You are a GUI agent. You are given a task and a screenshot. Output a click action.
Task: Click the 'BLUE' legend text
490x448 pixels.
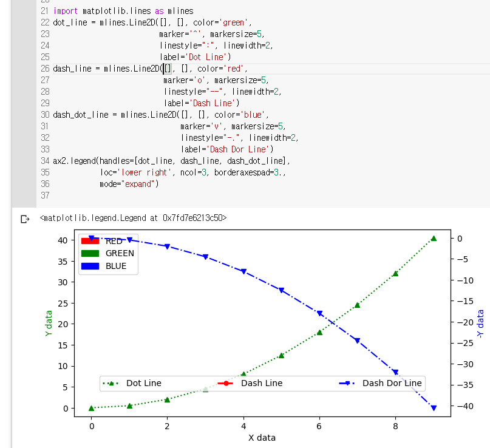coord(116,266)
